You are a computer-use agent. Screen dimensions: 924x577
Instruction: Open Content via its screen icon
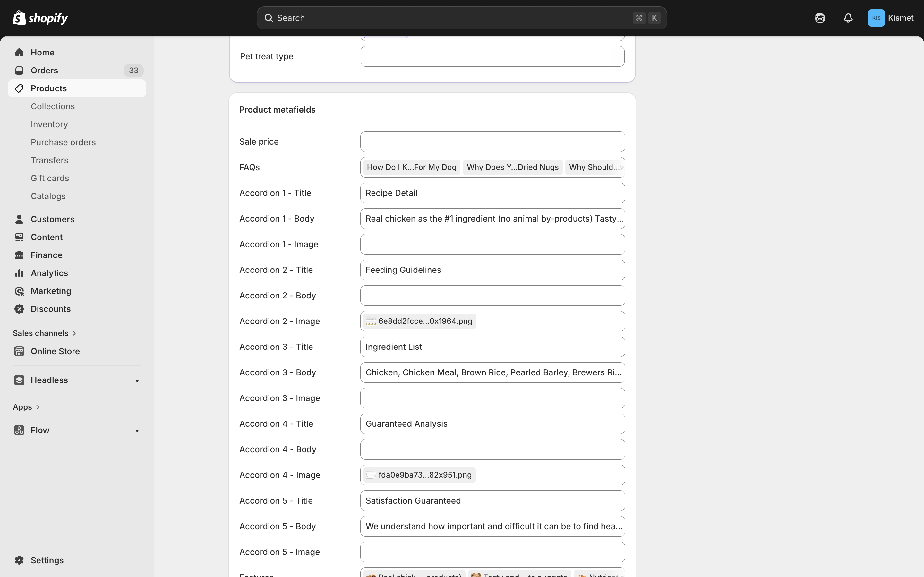pos(19,237)
